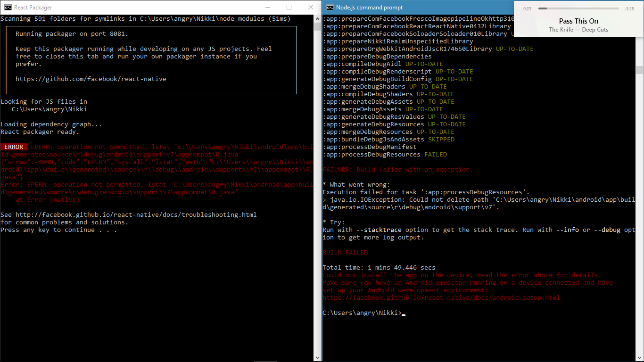Screen dimensions: 644x362
Task: Click the ":app:generateDebugBuildConfig" line
Action: (398, 79)
